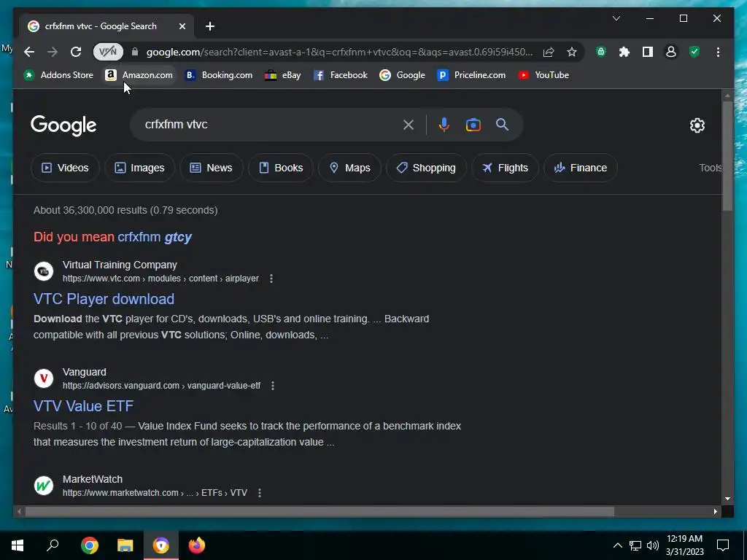The height and width of the screenshot is (560, 747).
Task: Open the YouTube bookmark
Action: coord(543,75)
